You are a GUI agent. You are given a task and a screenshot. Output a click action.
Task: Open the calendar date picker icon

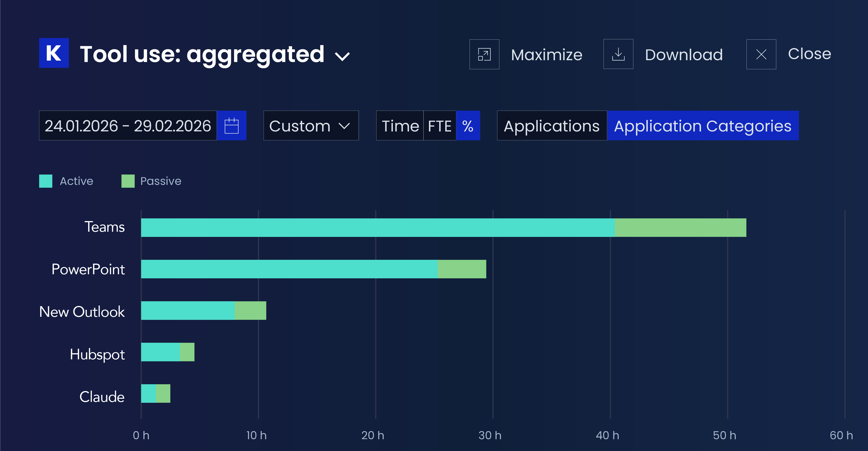coord(231,126)
